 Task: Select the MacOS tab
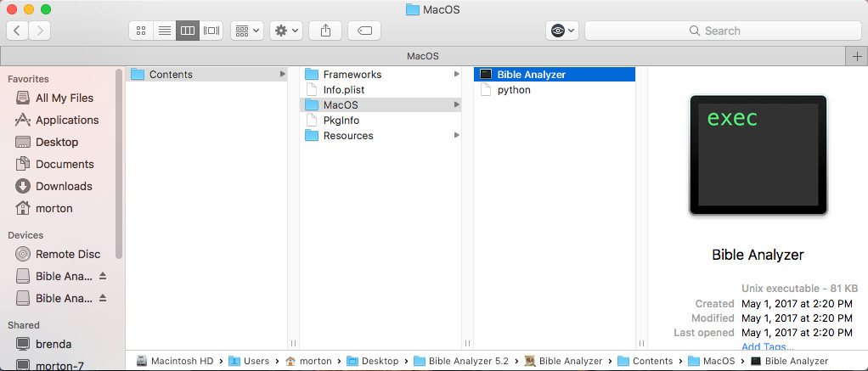423,56
